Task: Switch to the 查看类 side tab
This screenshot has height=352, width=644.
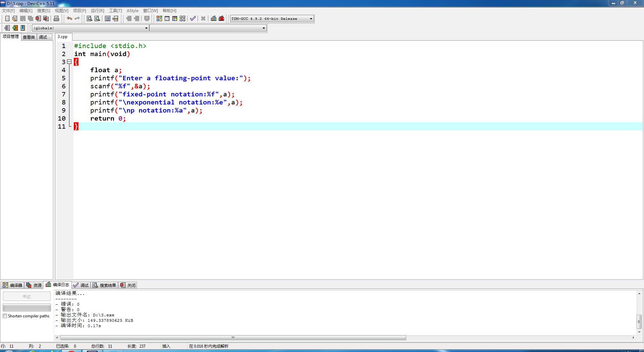Action: (29, 37)
